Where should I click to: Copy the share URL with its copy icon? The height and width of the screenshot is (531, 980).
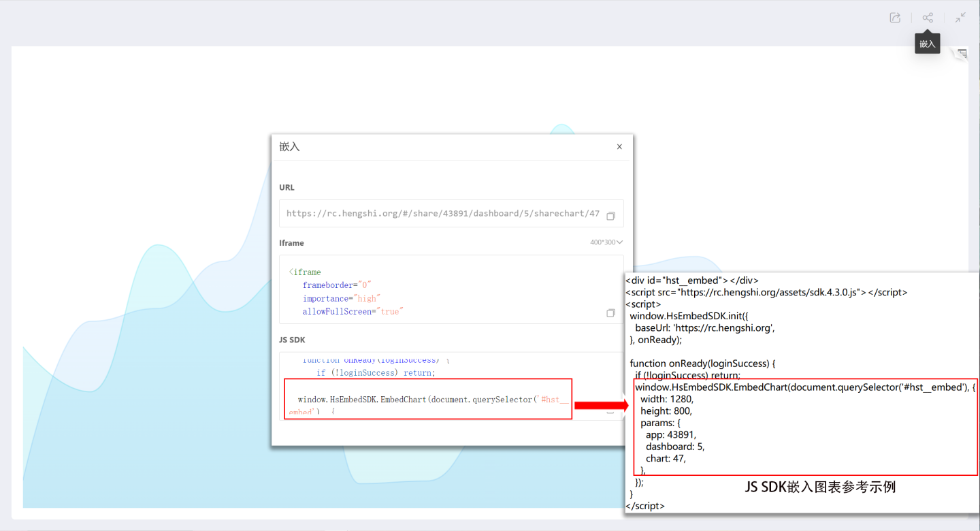(x=610, y=216)
